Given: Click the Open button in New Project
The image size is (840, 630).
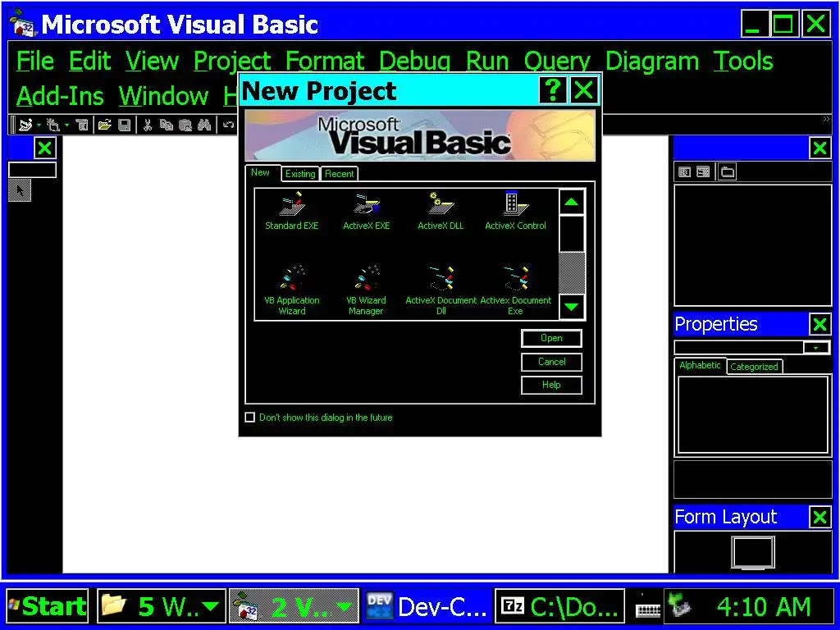Looking at the screenshot, I should 551,338.
